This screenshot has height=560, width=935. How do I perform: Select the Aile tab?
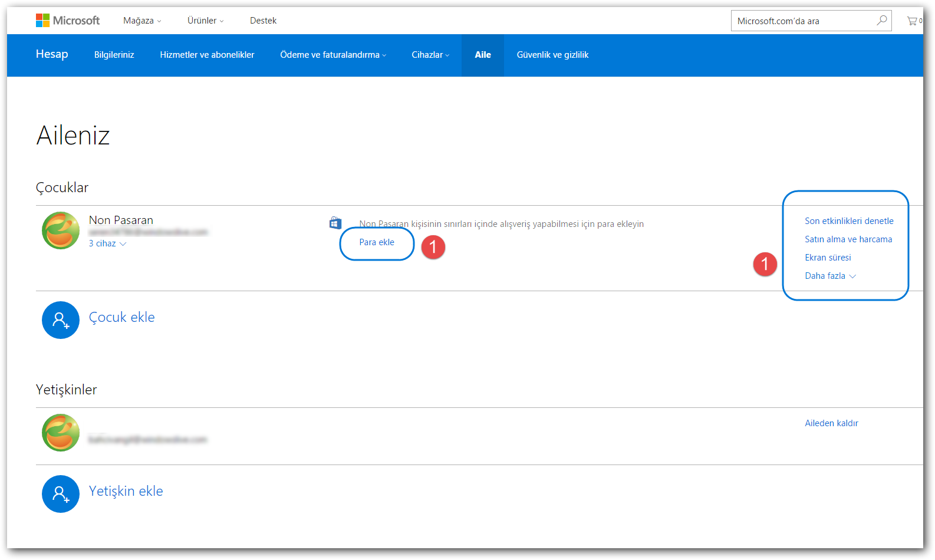[x=483, y=55]
